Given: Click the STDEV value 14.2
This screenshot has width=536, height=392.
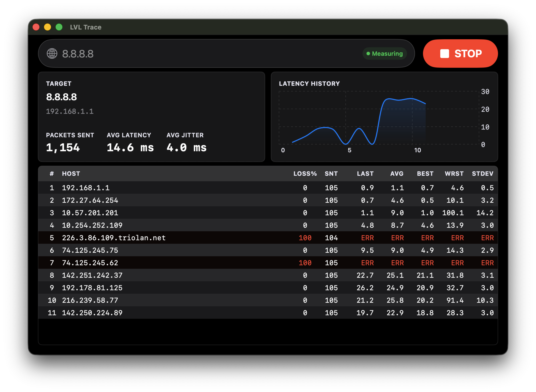Looking at the screenshot, I should pyautogui.click(x=485, y=213).
